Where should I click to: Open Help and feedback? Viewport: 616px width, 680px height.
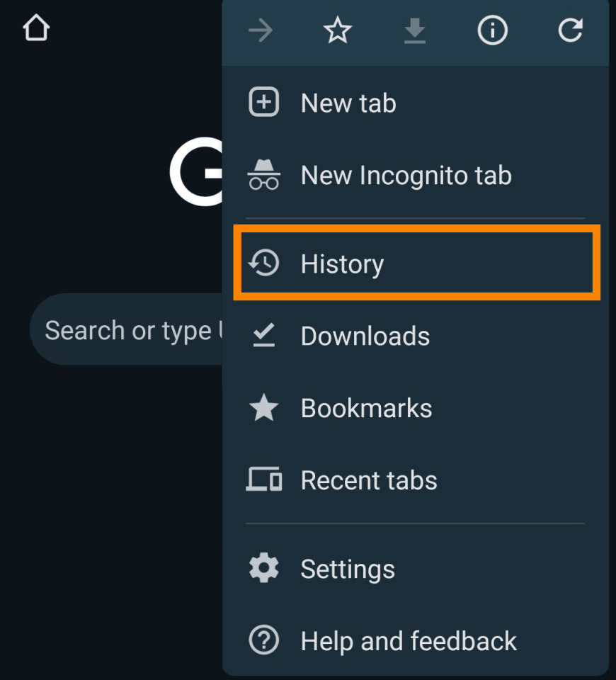click(x=409, y=641)
